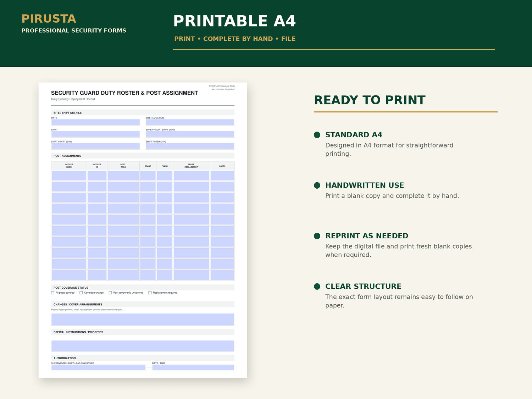The height and width of the screenshot is (399, 532).
Task: Click the SITE / SHIFT DETAILS section header
Action: pos(143,112)
